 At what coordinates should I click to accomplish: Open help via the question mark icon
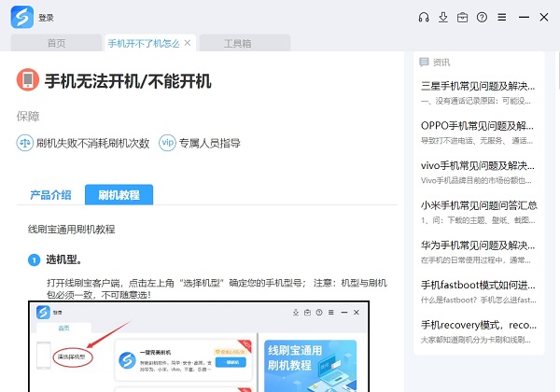[482, 17]
